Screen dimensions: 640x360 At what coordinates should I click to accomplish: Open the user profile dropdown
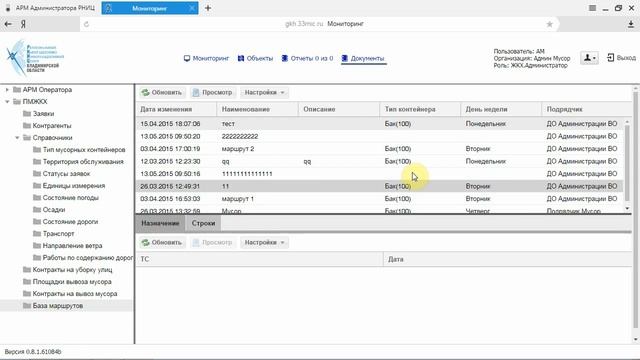[589, 58]
